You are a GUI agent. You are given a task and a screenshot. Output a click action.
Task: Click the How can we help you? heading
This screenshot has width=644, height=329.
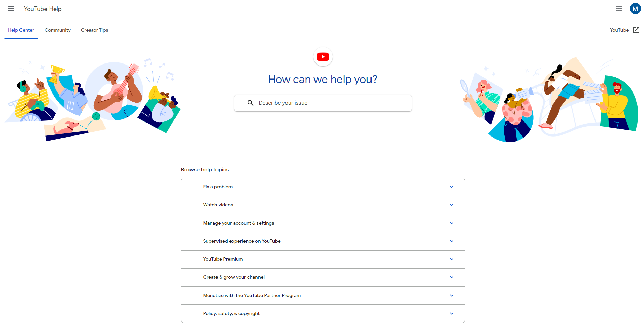coord(323,79)
